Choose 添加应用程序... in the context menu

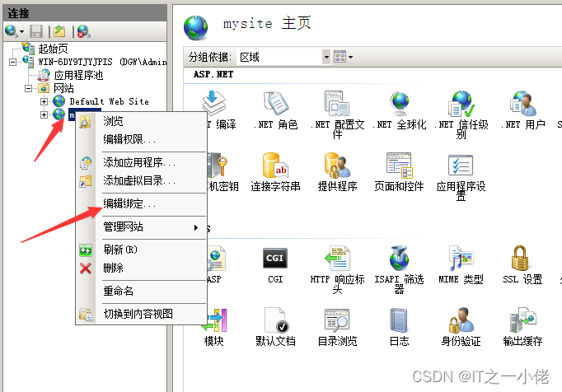(141, 163)
